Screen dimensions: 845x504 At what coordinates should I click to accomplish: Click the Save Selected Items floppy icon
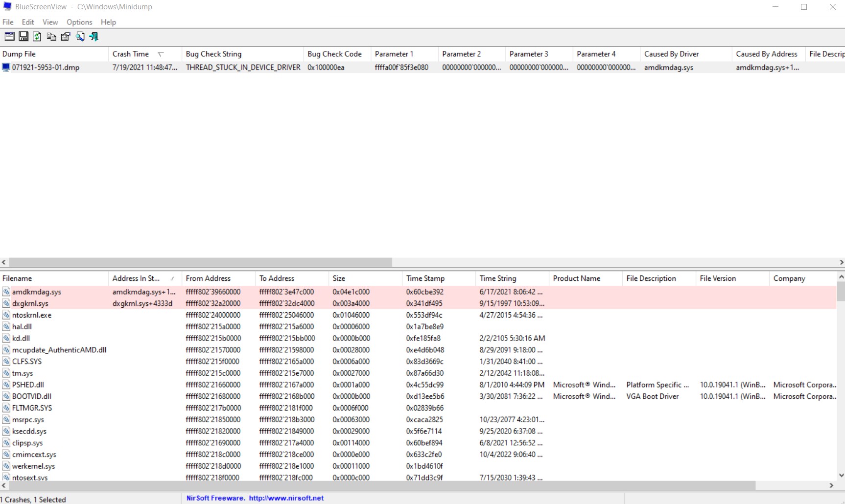pyautogui.click(x=23, y=37)
